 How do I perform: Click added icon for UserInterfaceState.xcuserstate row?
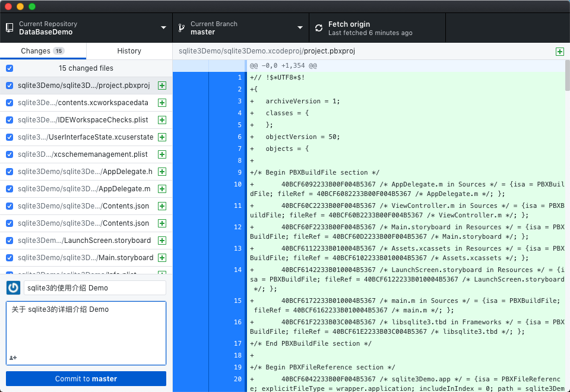[162, 137]
